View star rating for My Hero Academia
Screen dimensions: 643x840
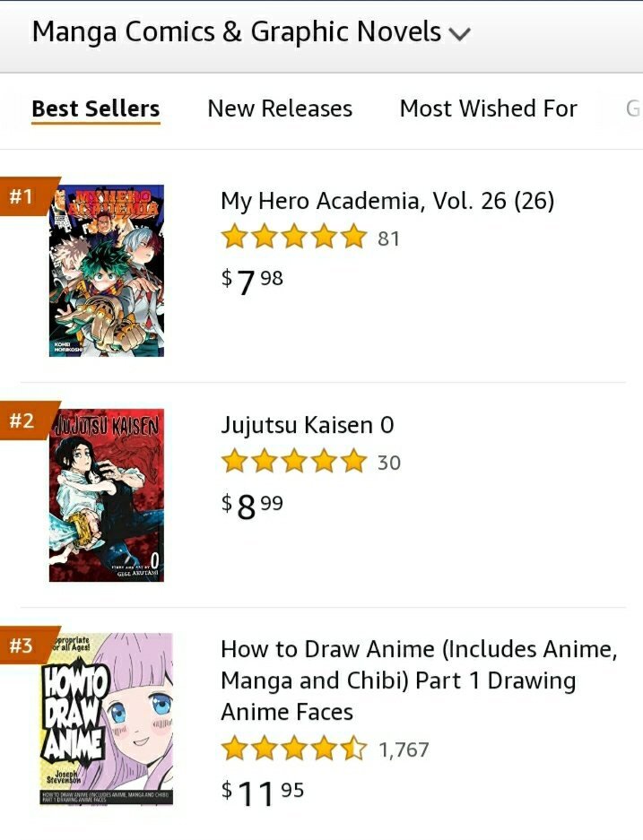(x=293, y=238)
